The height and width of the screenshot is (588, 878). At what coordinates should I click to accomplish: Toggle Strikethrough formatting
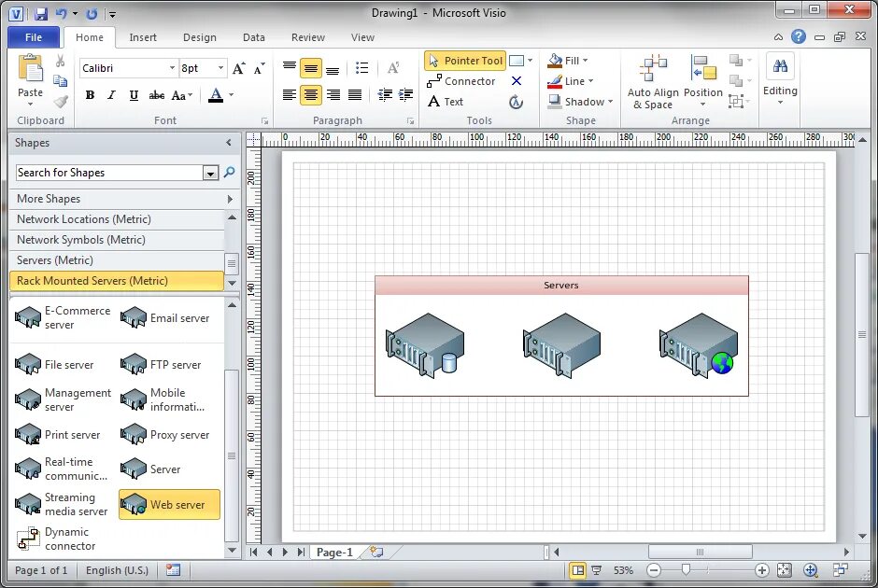[x=156, y=95]
